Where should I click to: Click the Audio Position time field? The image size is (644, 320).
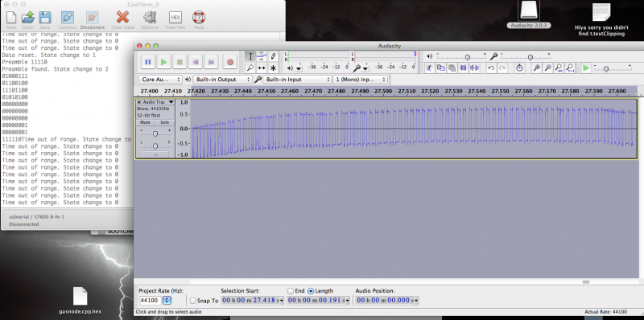tap(387, 301)
